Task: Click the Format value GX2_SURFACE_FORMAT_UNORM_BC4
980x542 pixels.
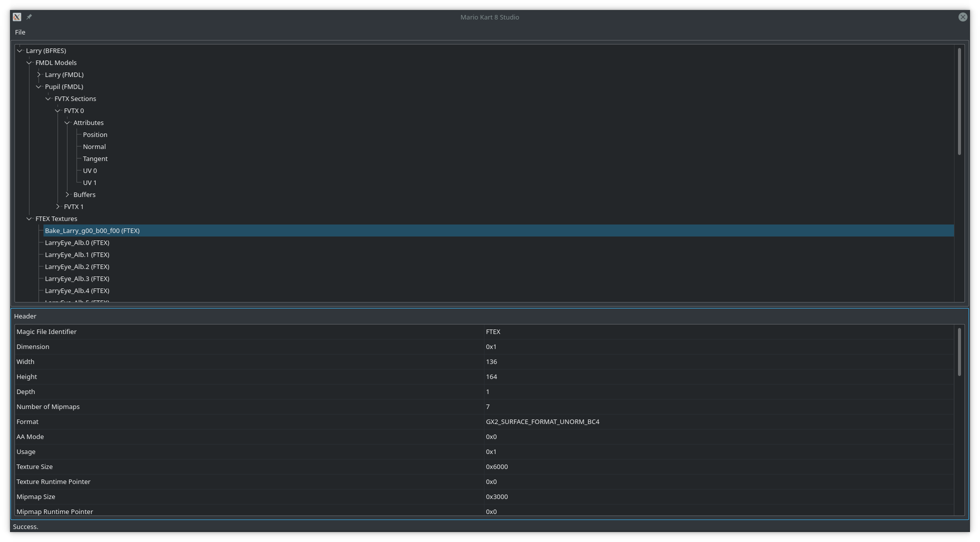Action: 542,421
